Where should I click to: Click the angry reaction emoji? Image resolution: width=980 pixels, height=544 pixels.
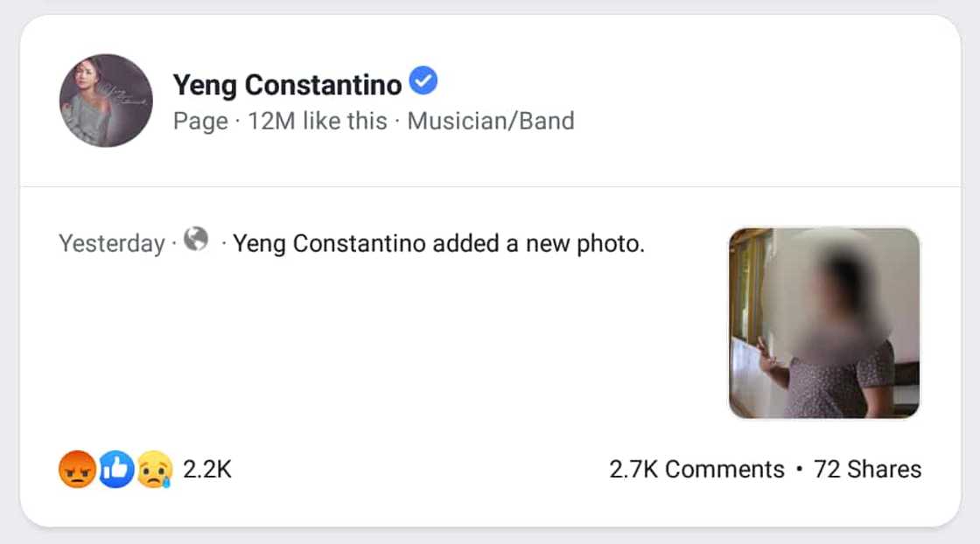[x=77, y=470]
